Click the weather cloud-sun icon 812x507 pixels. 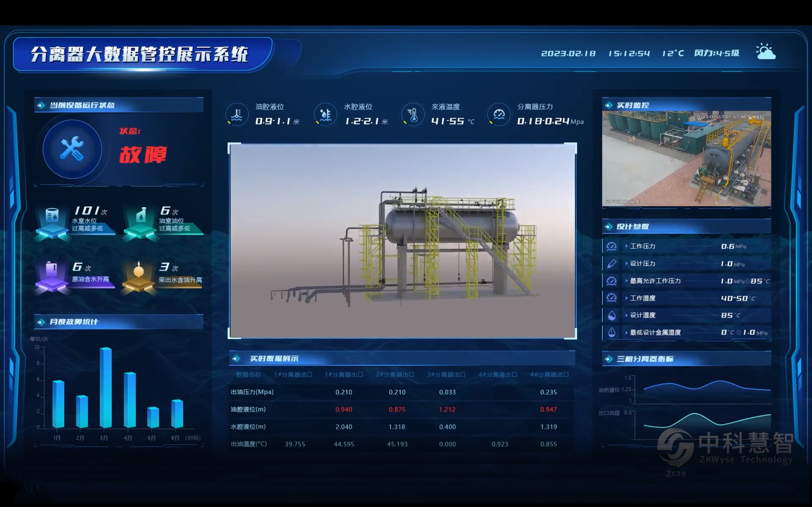point(765,52)
